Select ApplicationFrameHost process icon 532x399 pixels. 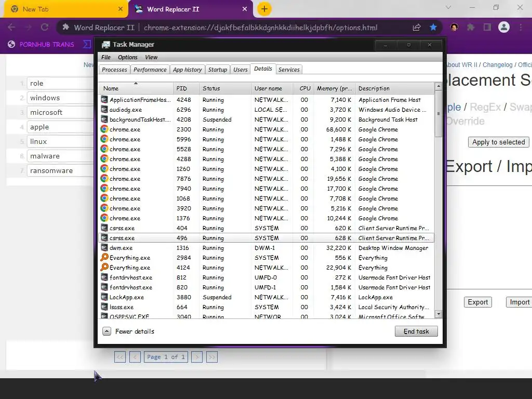104,100
